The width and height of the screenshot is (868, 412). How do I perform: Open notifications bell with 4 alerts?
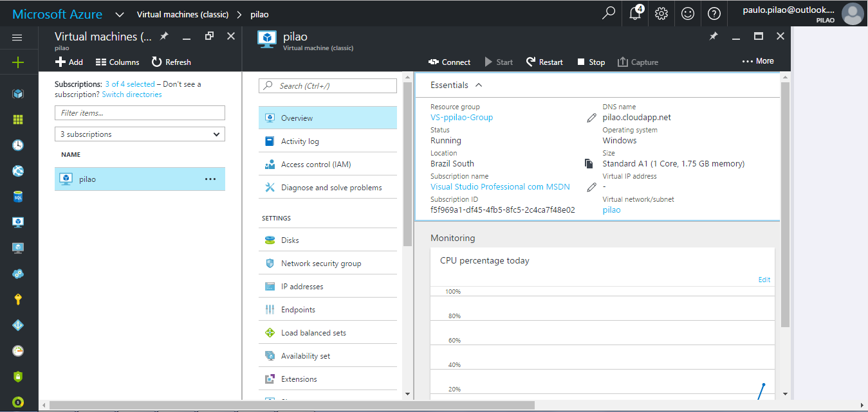point(635,13)
